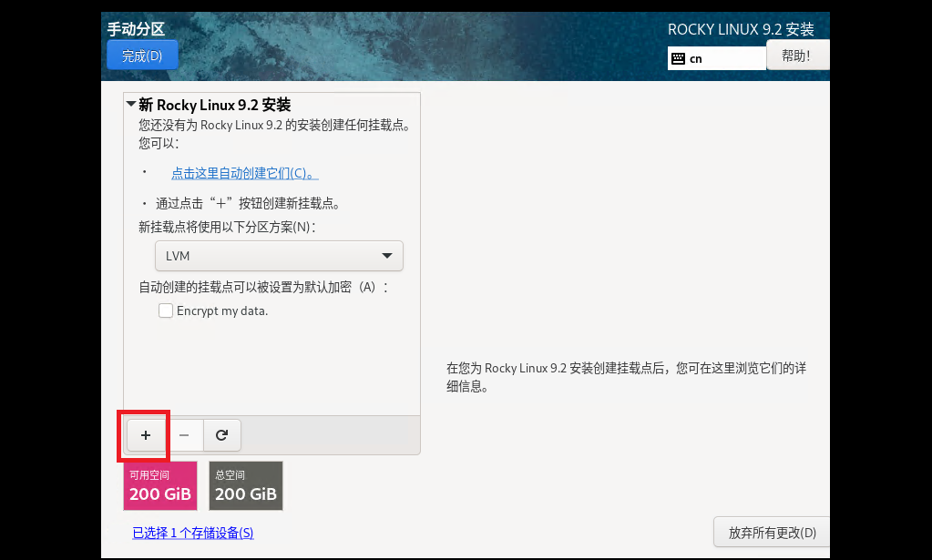This screenshot has width=932, height=560.
Task: Click the 总空间 200 GiB box
Action: pyautogui.click(x=245, y=485)
